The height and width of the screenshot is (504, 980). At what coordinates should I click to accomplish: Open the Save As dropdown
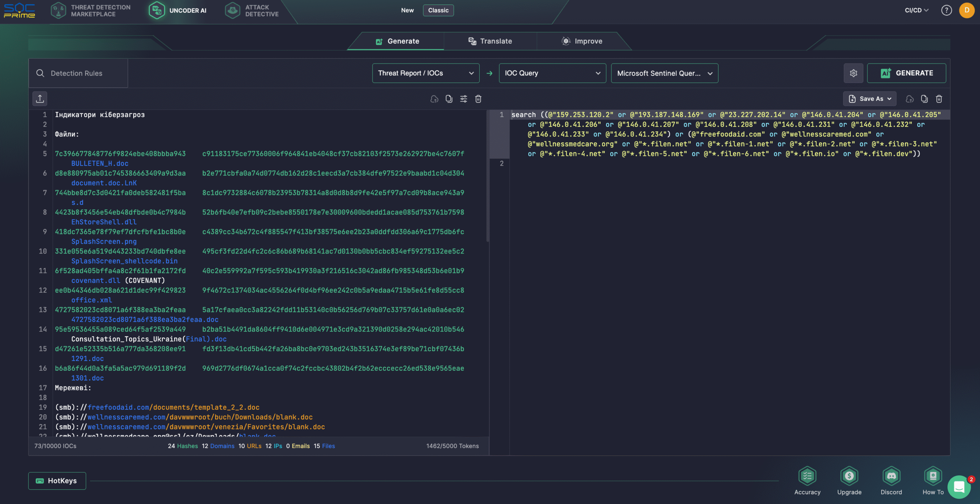(869, 99)
